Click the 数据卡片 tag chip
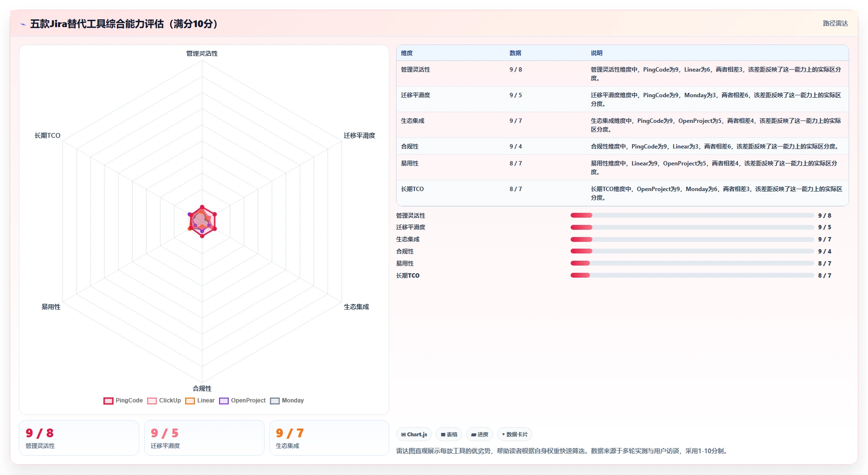Image resolution: width=868 pixels, height=475 pixels. (515, 434)
